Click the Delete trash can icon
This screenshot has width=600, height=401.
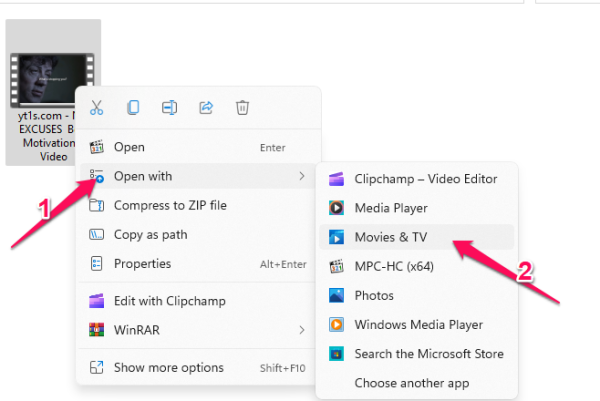tap(242, 108)
